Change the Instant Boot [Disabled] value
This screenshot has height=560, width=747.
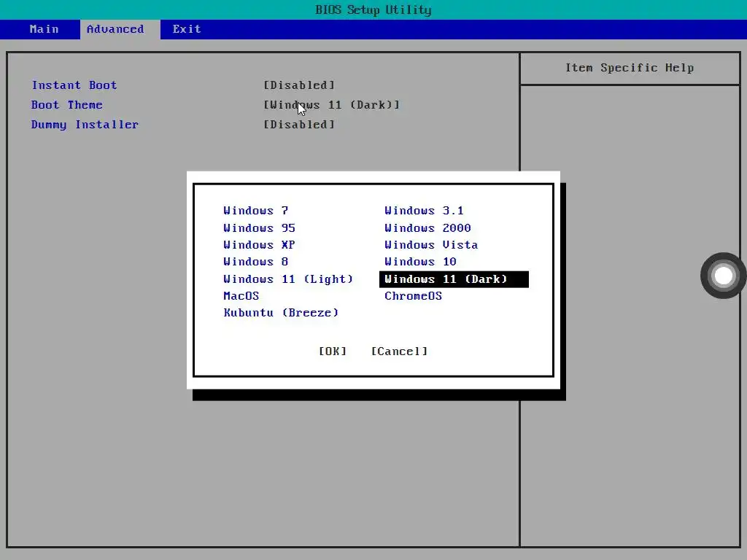click(x=299, y=85)
